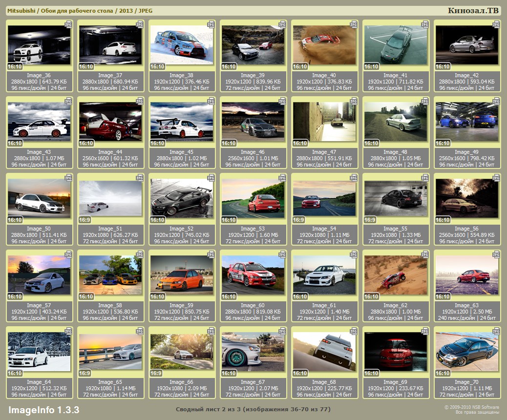This screenshot has height=420, width=507.
Task: Click the JPG icon on the Image_60 tile
Action: tap(282, 254)
